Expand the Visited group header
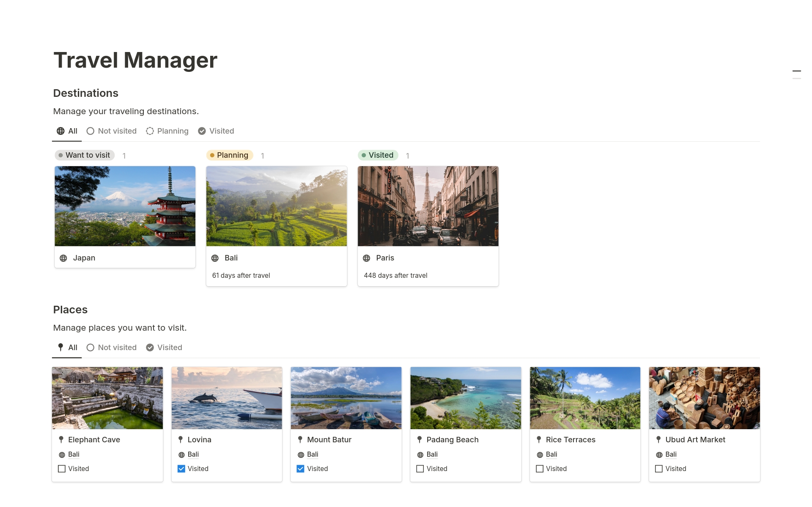Viewport: 812px width, 507px height. coord(378,155)
